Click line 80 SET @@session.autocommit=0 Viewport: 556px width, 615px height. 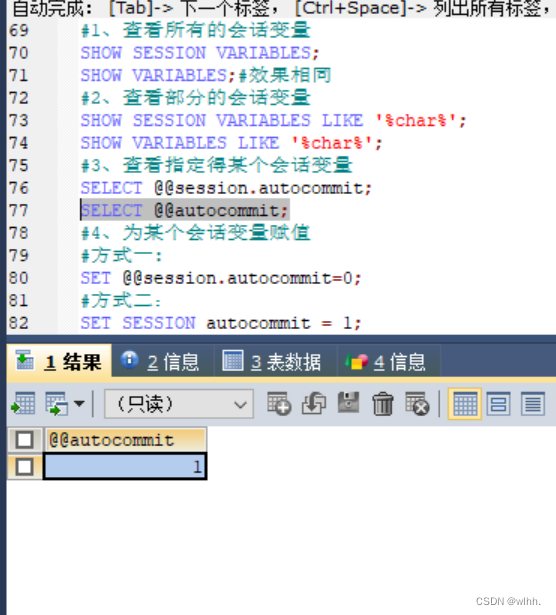(x=221, y=278)
